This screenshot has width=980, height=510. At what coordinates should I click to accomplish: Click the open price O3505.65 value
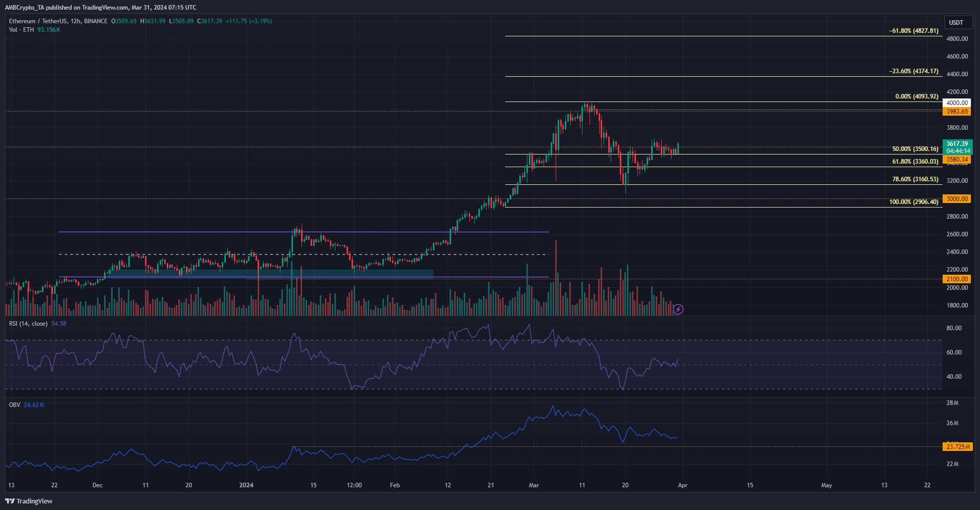124,21
